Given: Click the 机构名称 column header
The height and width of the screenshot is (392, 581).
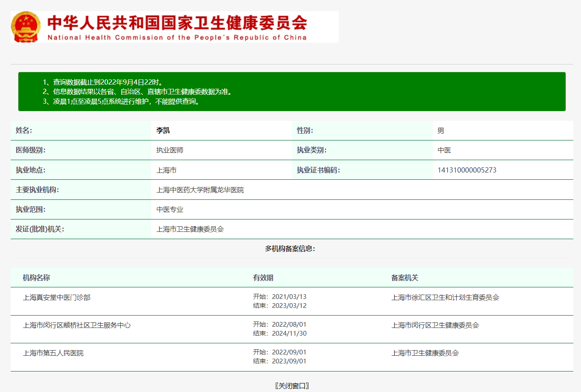Looking at the screenshot, I should [x=36, y=278].
